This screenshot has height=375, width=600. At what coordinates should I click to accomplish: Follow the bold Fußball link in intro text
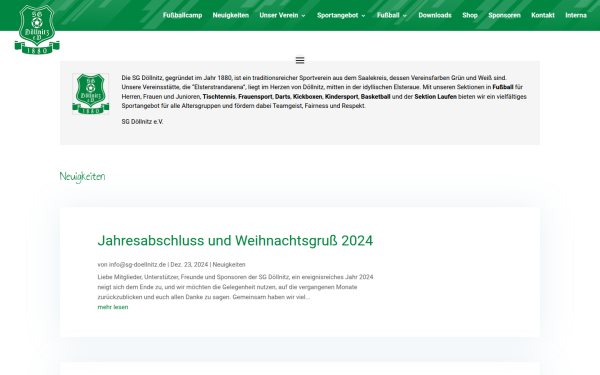tap(503, 87)
